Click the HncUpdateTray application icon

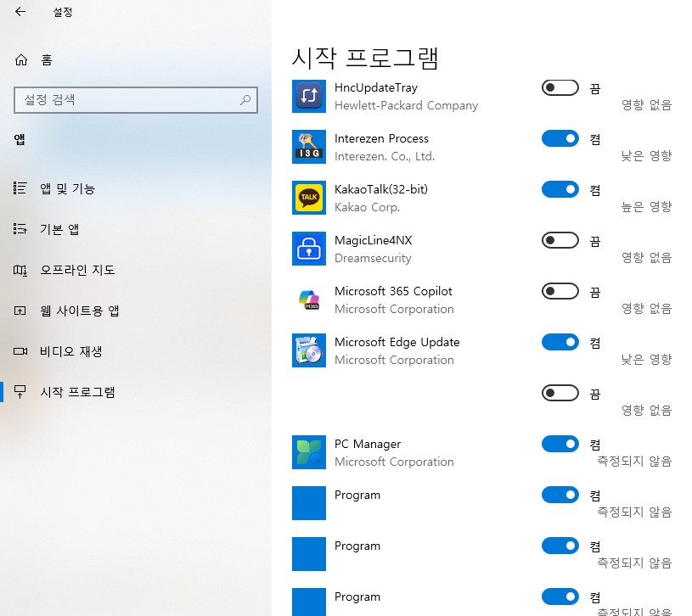[308, 96]
